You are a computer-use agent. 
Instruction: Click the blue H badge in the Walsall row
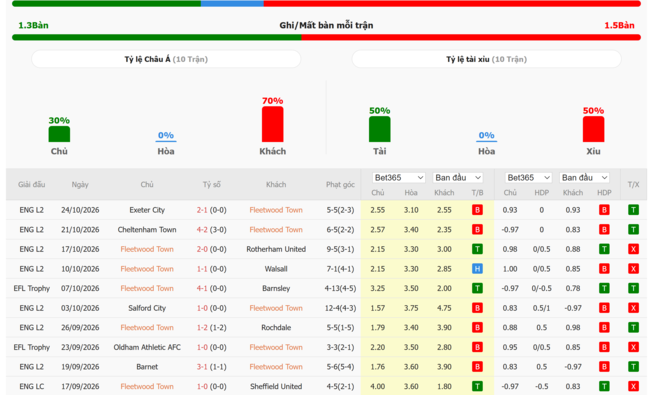point(477,269)
